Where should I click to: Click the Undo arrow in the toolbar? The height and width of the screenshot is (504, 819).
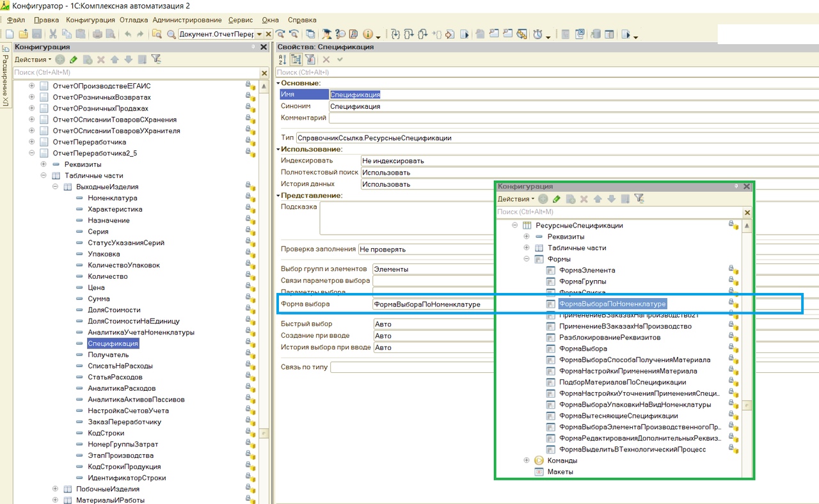point(127,34)
